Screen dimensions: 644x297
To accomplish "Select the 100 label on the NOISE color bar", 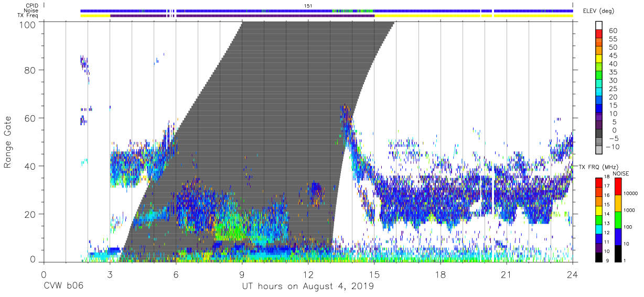I will click(627, 226).
